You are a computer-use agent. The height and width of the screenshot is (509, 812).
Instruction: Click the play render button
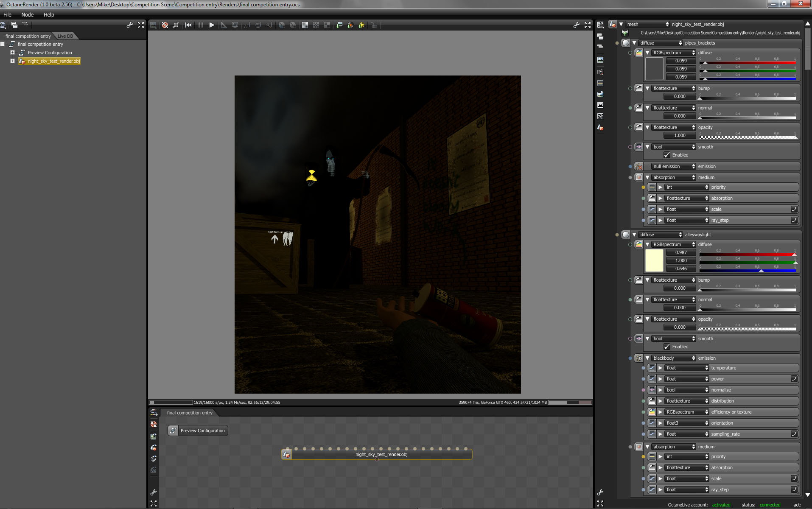coord(212,25)
